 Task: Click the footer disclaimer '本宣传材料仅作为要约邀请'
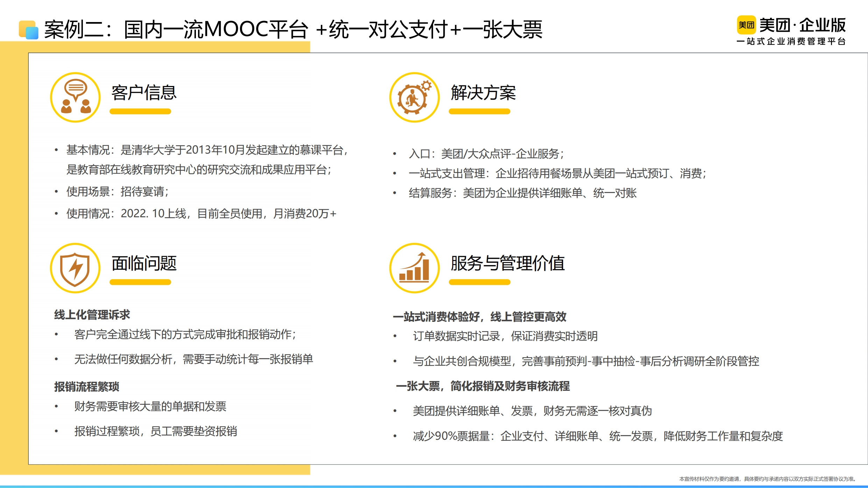[767, 479]
